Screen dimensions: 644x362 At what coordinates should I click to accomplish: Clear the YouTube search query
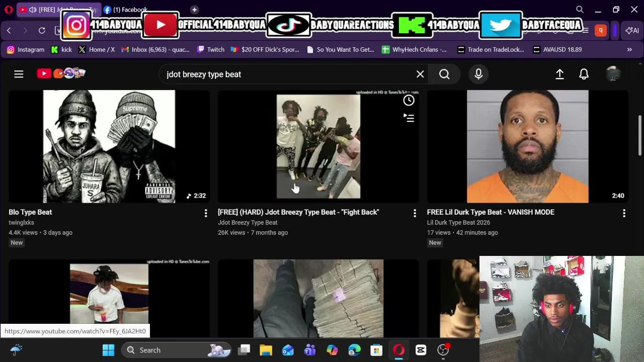tap(420, 74)
